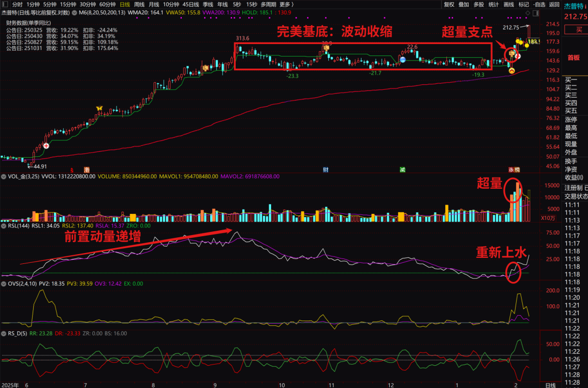Select the 15秒 period tab
This screenshot has width=588, height=388.
[x=252, y=4]
